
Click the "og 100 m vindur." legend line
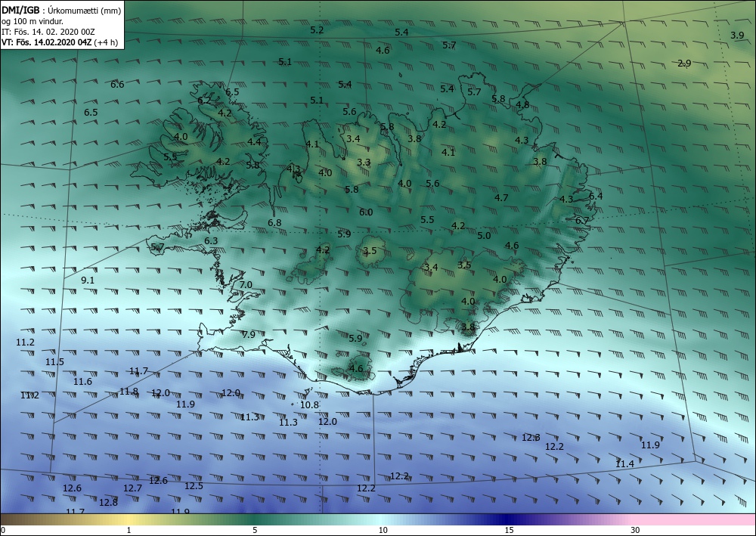pos(33,21)
